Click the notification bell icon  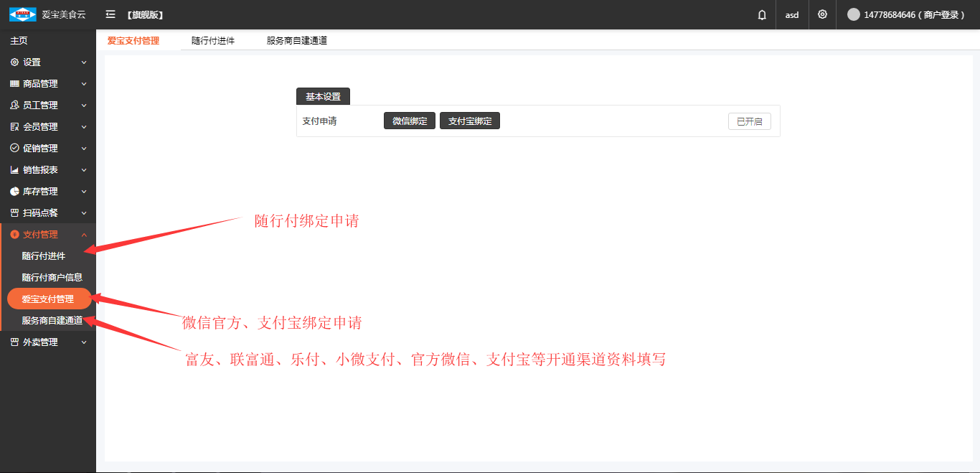762,14
